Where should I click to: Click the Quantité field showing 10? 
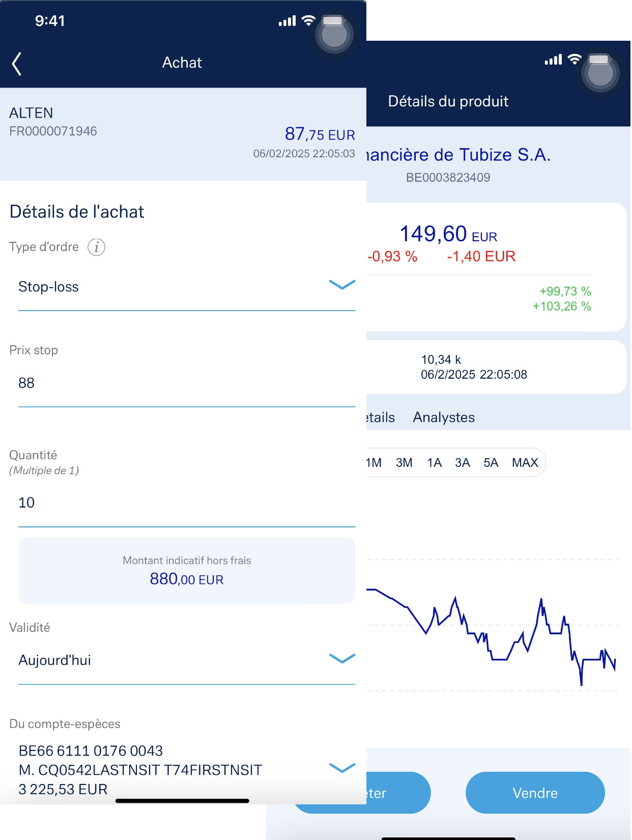[187, 503]
